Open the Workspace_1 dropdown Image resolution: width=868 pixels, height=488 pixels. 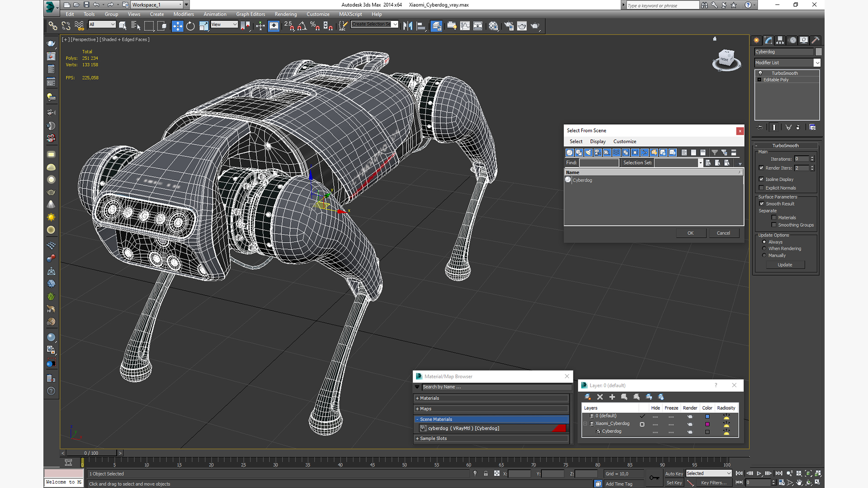180,5
